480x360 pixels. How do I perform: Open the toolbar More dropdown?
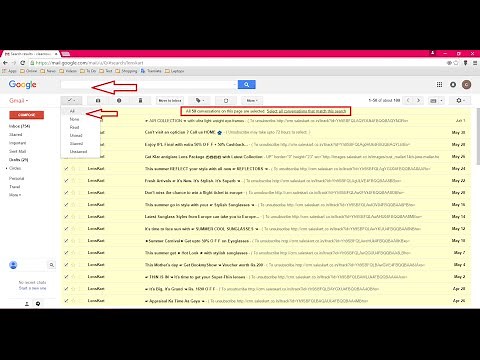pyautogui.click(x=252, y=100)
